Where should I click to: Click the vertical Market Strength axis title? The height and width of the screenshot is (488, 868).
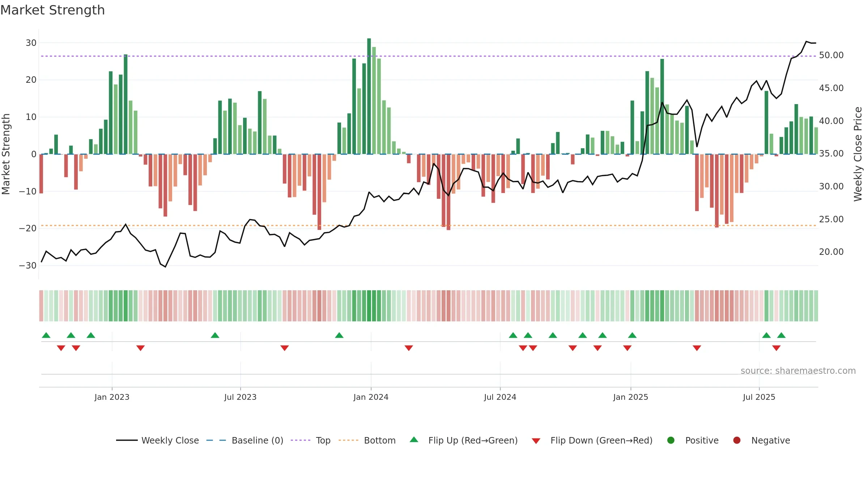pos(6,154)
